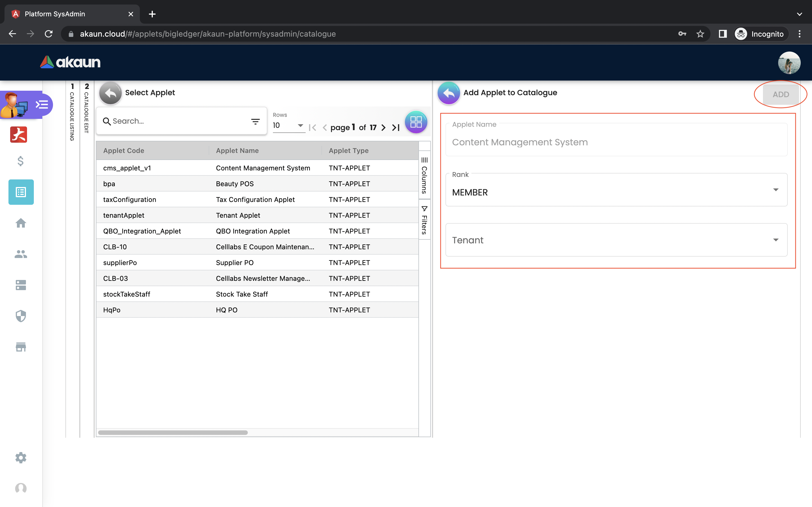Open the Columns side panel tab

tap(424, 175)
